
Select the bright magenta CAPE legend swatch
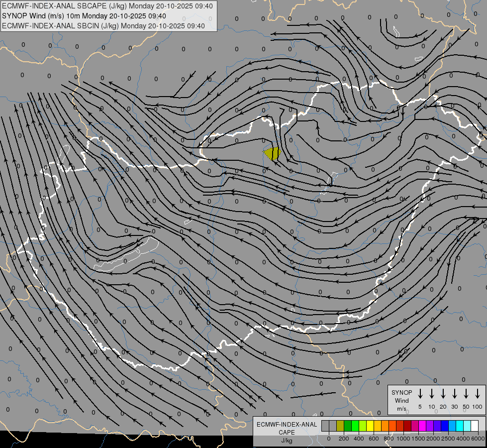(x=422, y=426)
